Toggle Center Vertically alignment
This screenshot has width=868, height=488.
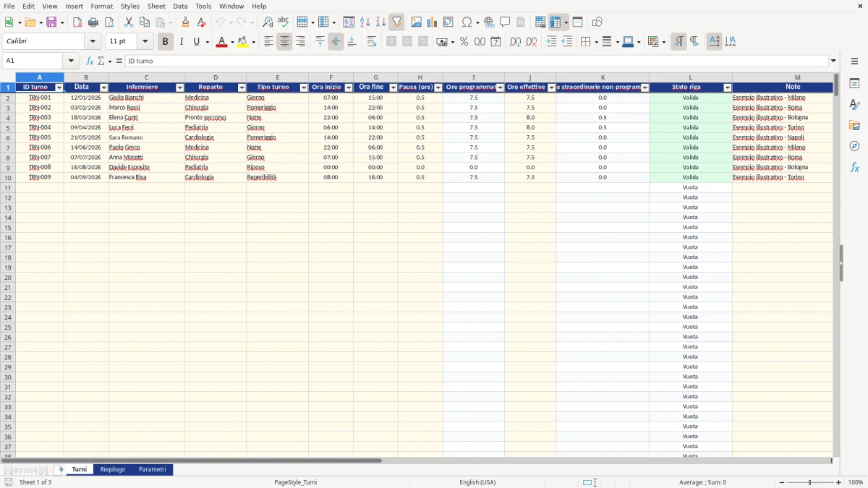click(x=336, y=42)
